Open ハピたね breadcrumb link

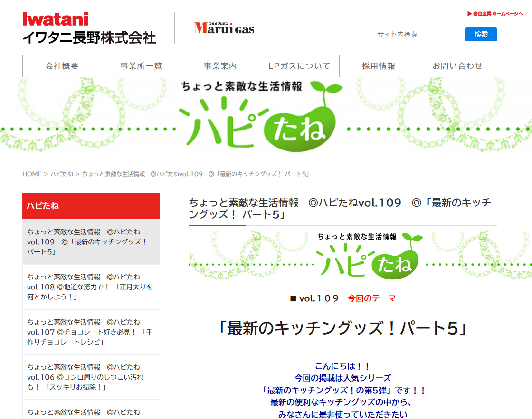coord(62,174)
